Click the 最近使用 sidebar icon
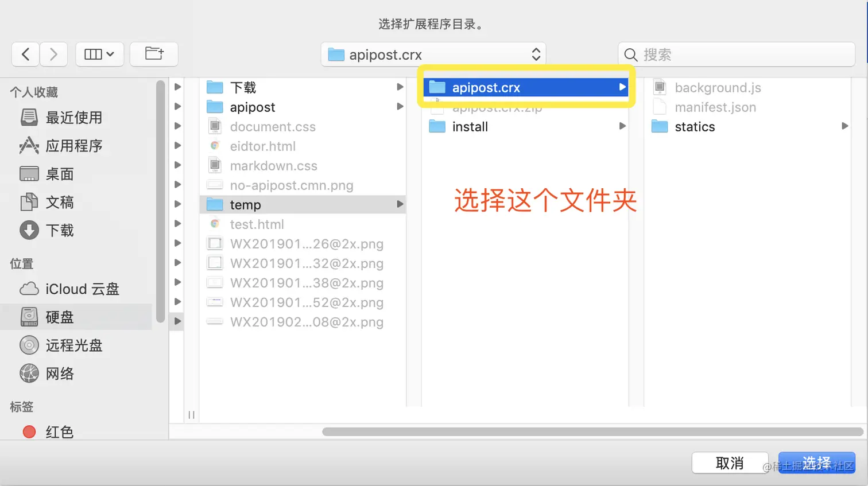 (29, 118)
